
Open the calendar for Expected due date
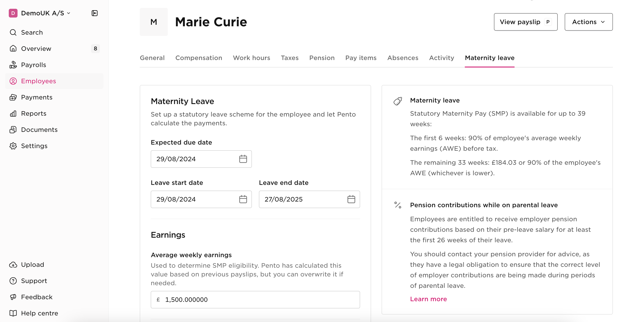coord(243,159)
